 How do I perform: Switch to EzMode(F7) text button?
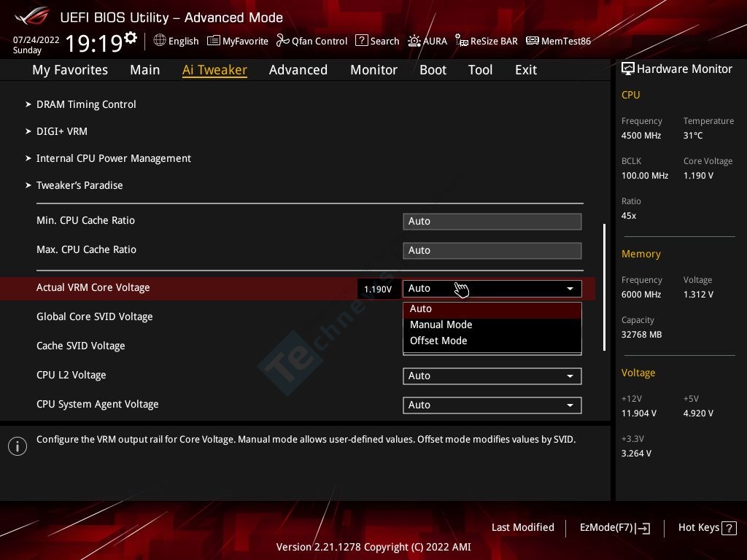tap(606, 528)
